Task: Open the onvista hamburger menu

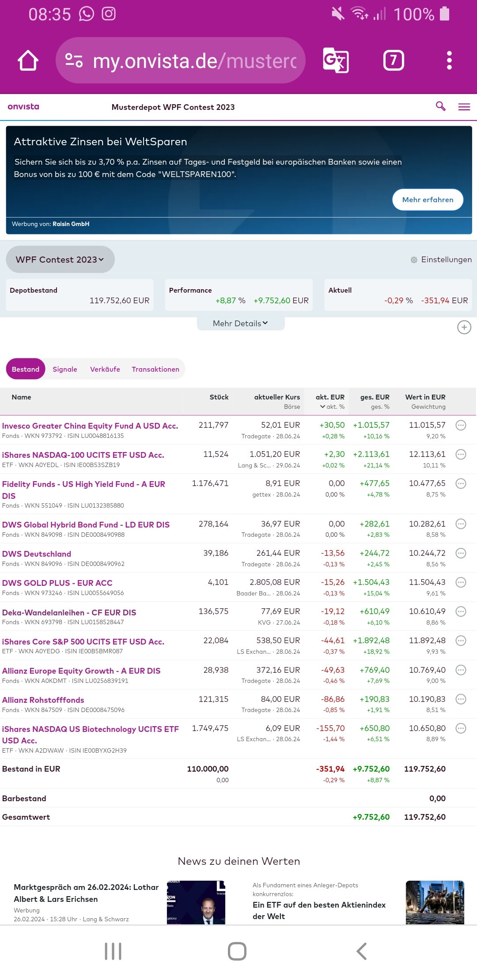Action: [464, 107]
